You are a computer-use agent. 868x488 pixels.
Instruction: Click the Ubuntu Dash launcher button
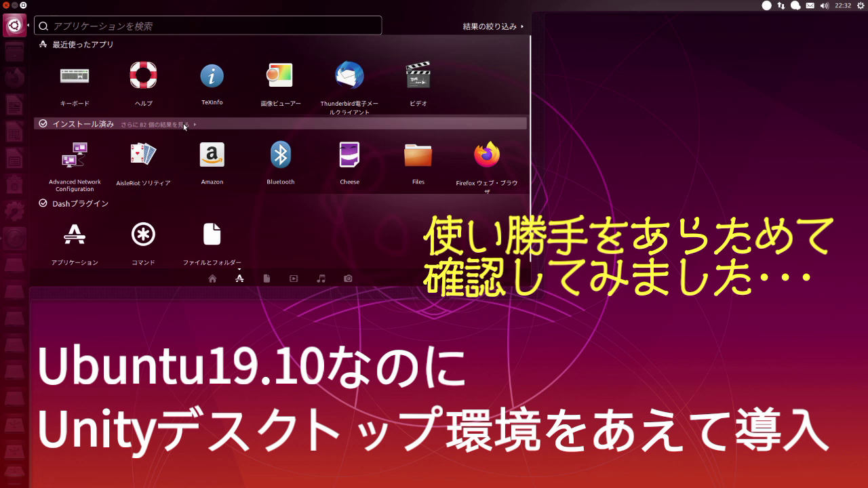click(x=14, y=26)
